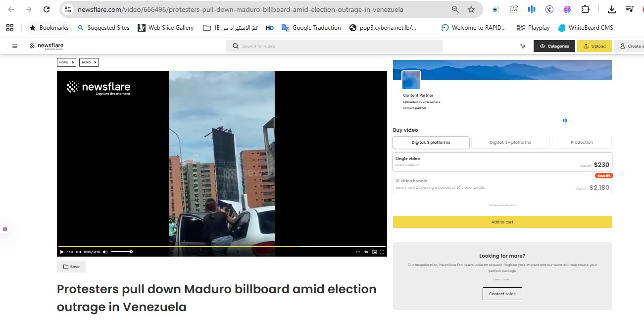
Task: Open the hamburger menu on Newsflare
Action: pos(15,46)
